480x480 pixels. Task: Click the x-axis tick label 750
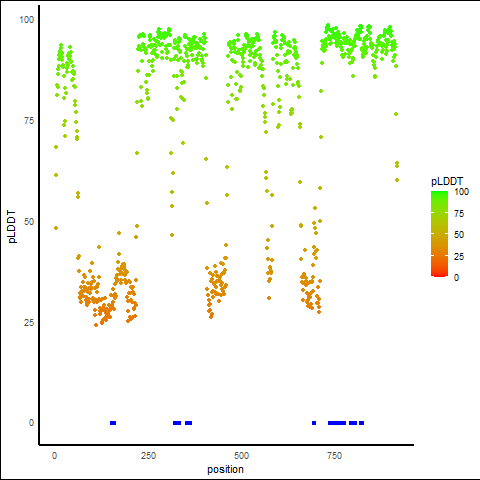(x=334, y=456)
